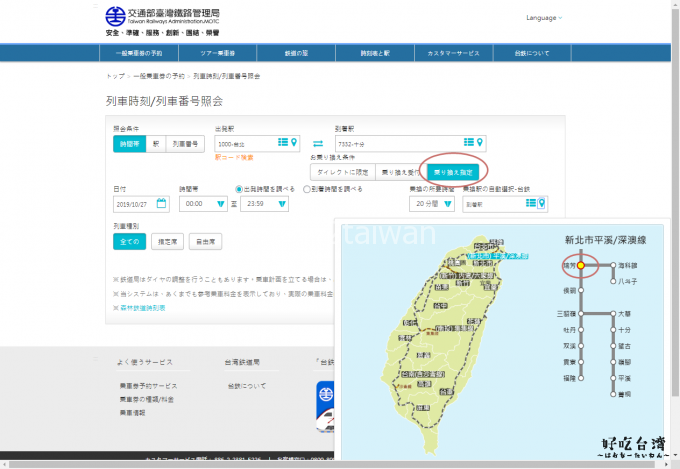This screenshot has width=680, height=469.
Task: Swap departure and arrival stations
Action: [318, 144]
